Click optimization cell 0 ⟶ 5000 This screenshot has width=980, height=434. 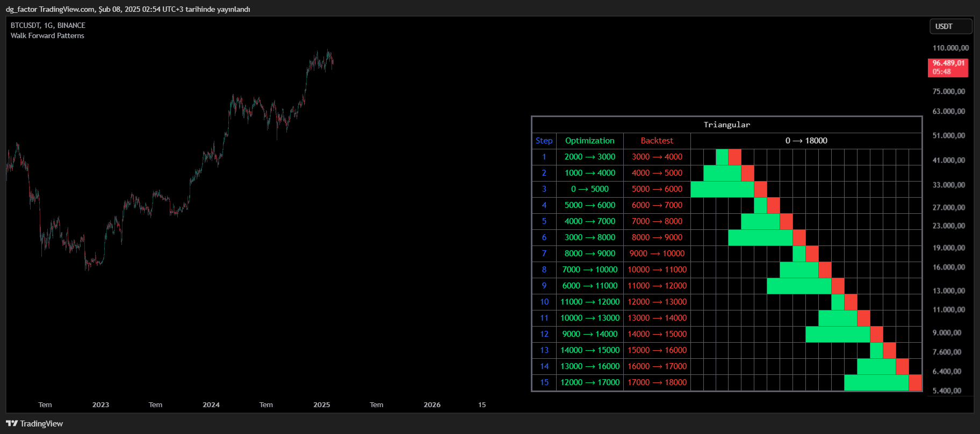tap(590, 189)
